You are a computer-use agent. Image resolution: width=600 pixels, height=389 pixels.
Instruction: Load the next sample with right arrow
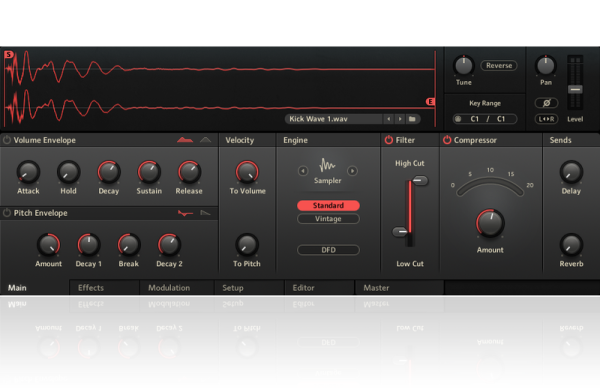click(x=400, y=119)
